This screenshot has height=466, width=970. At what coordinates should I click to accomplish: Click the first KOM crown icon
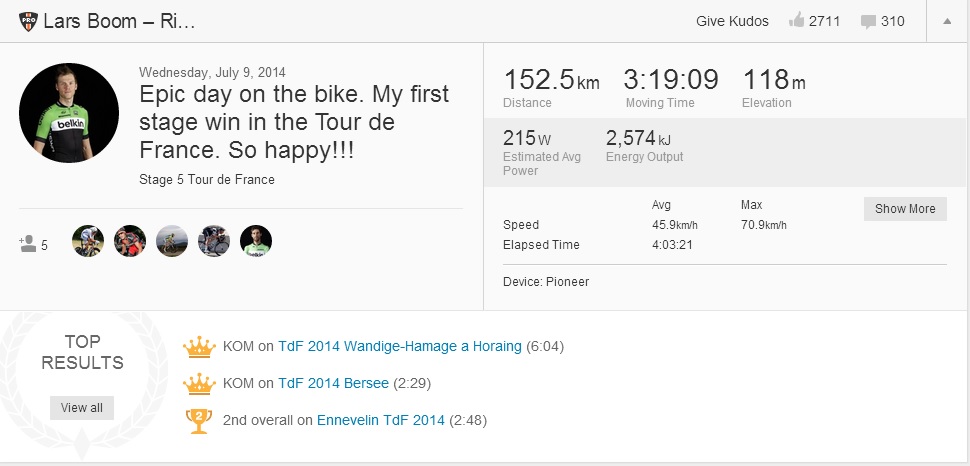point(200,347)
